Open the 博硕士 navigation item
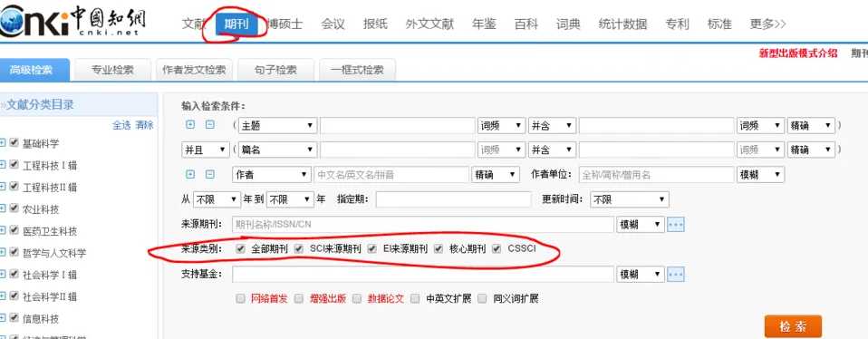 (x=285, y=24)
